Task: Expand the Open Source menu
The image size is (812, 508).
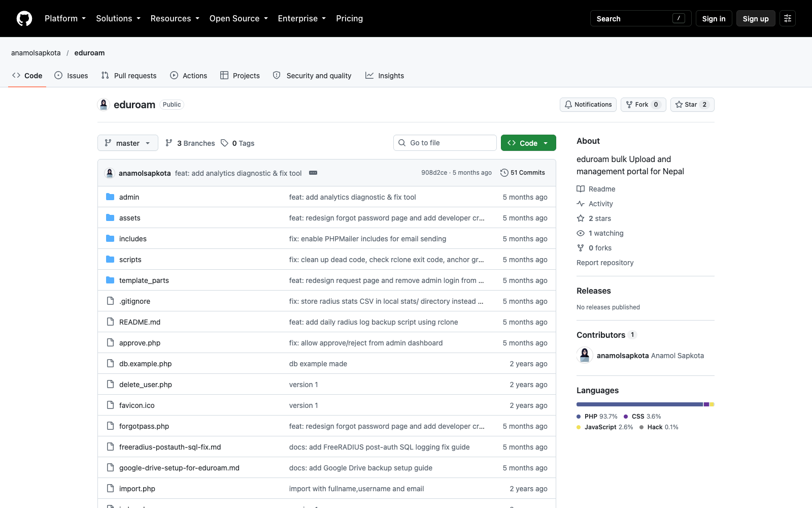Action: point(239,18)
